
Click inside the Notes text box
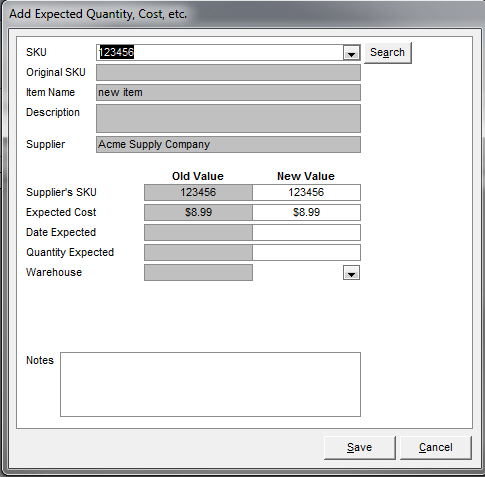[210, 384]
